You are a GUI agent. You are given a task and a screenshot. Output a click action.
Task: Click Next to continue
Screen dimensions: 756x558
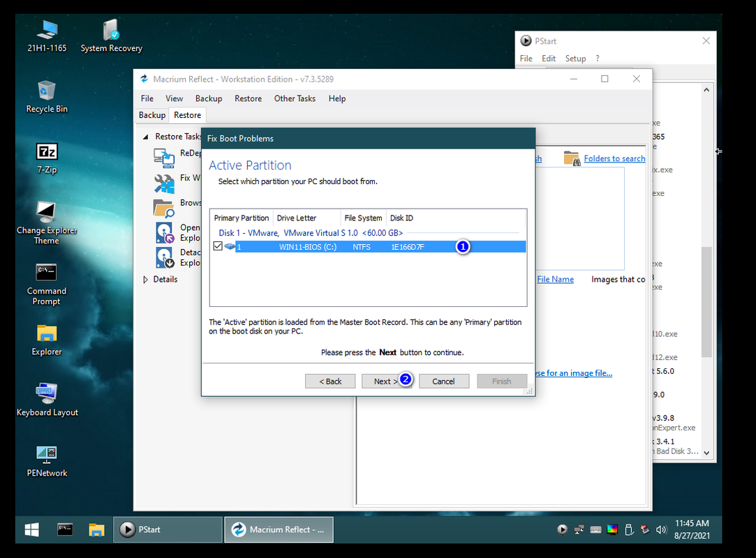386,381
